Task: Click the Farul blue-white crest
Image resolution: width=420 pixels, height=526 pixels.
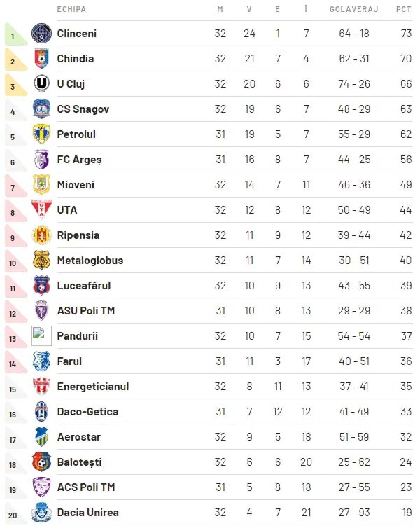Action: pyautogui.click(x=42, y=361)
